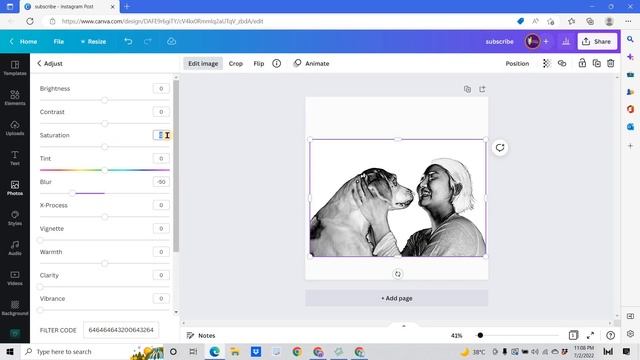Image resolution: width=640 pixels, height=360 pixels.
Task: Open the Videos sidebar panel
Action: tap(15, 278)
